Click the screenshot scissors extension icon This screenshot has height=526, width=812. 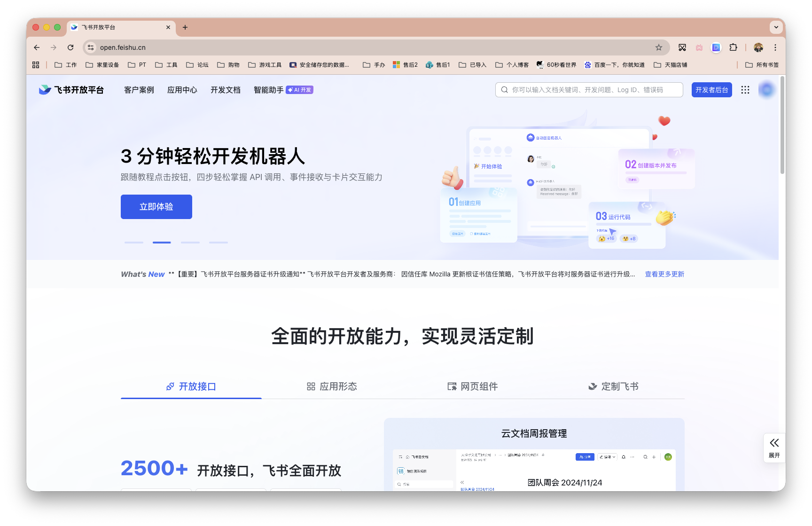pos(682,47)
